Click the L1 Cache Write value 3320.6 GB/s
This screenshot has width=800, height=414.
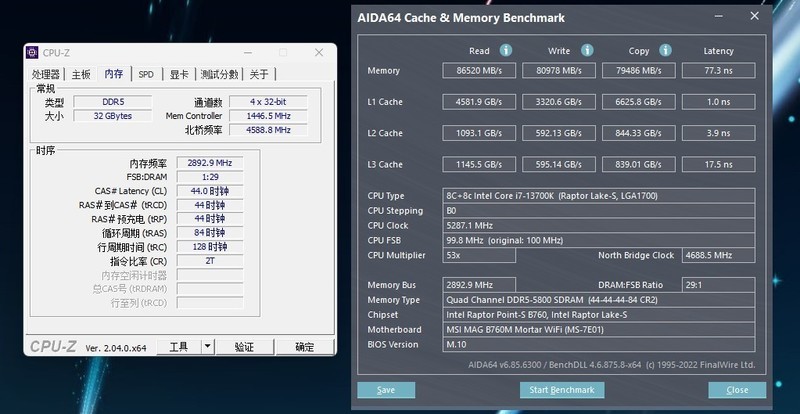(559, 102)
